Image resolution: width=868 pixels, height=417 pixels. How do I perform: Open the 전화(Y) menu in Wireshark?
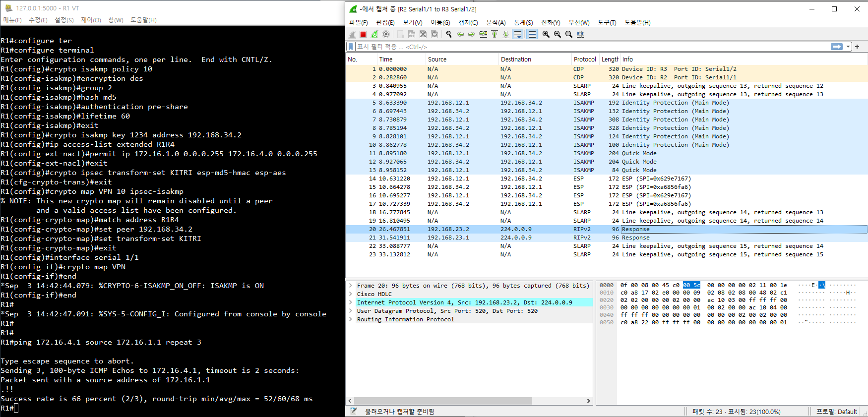pos(551,23)
